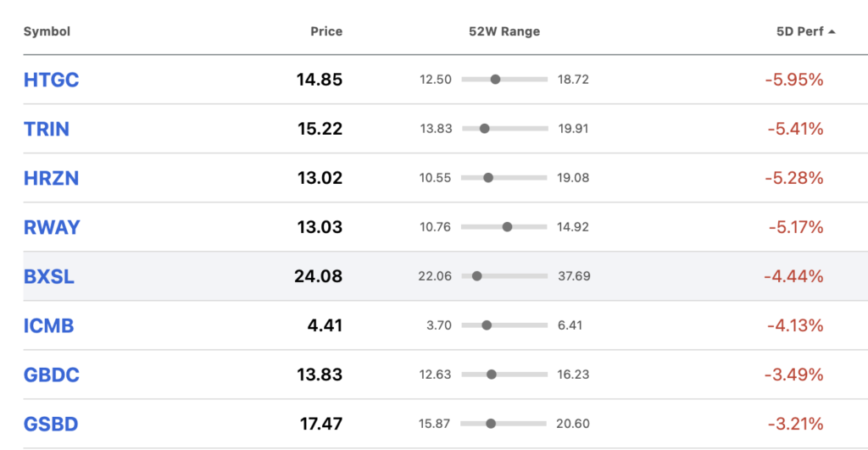
Task: Click the HTGC 52-week range slider dot
Action: pyautogui.click(x=495, y=80)
